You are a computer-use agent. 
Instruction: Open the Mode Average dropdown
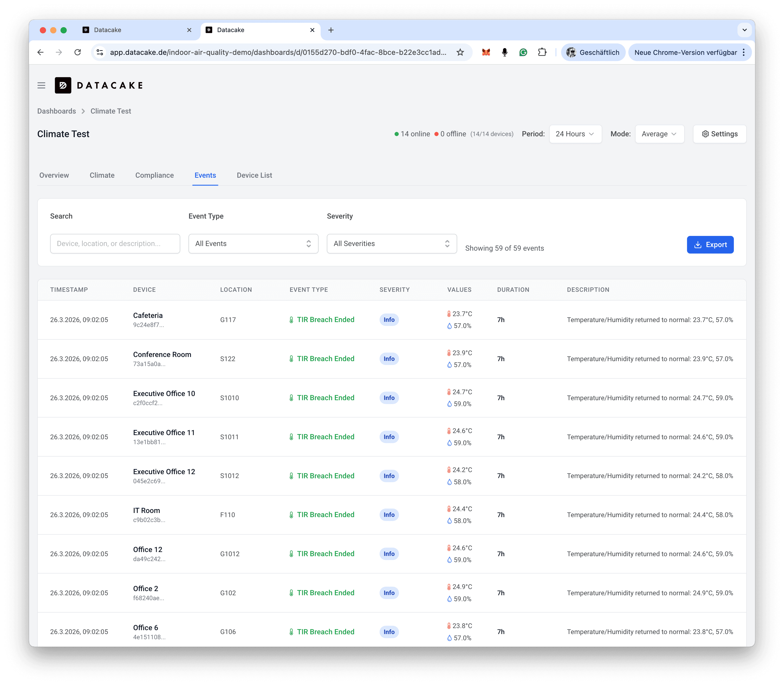659,134
